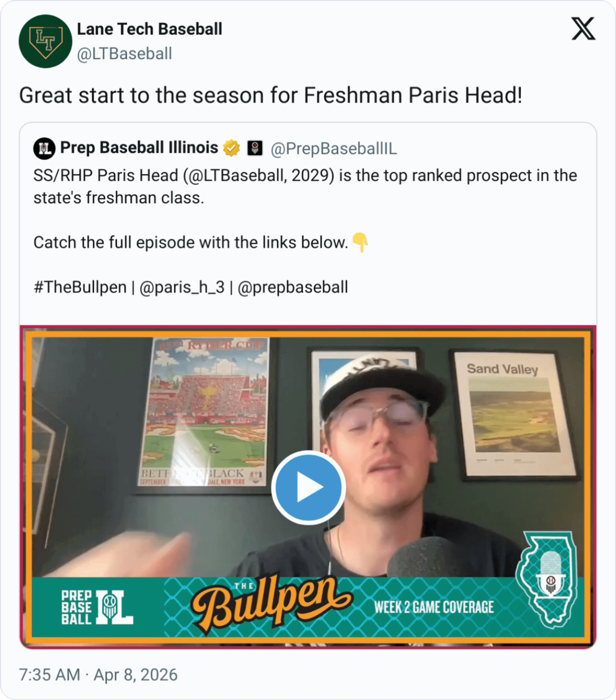
Task: Click the #TheBullpen hashtag
Action: coord(80,287)
